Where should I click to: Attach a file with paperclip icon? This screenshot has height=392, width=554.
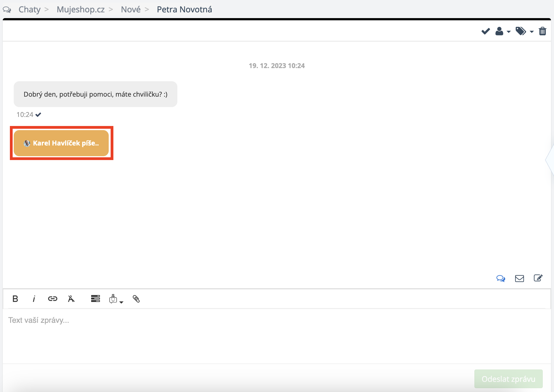click(x=136, y=299)
